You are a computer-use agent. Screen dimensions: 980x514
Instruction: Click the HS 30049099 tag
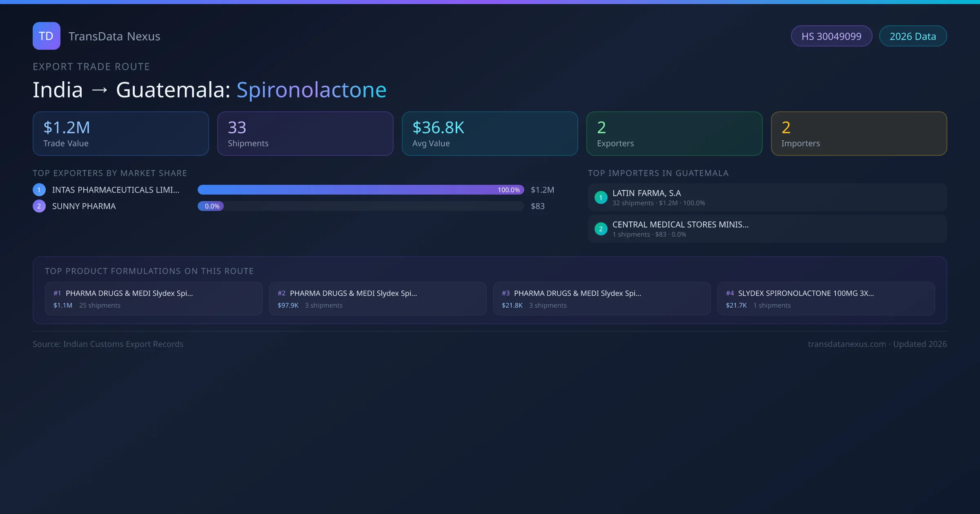point(831,36)
